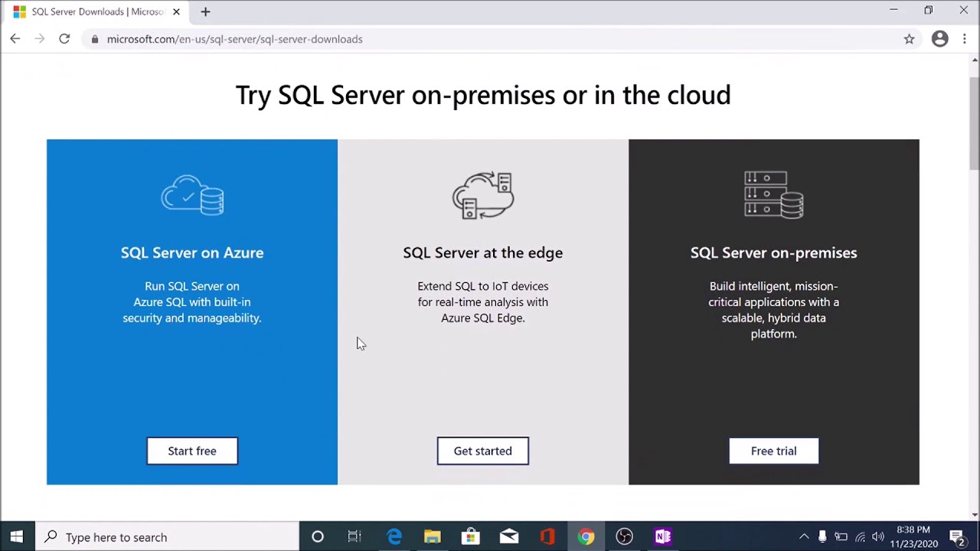Click the Get started button
The image size is (980, 551).
(482, 451)
